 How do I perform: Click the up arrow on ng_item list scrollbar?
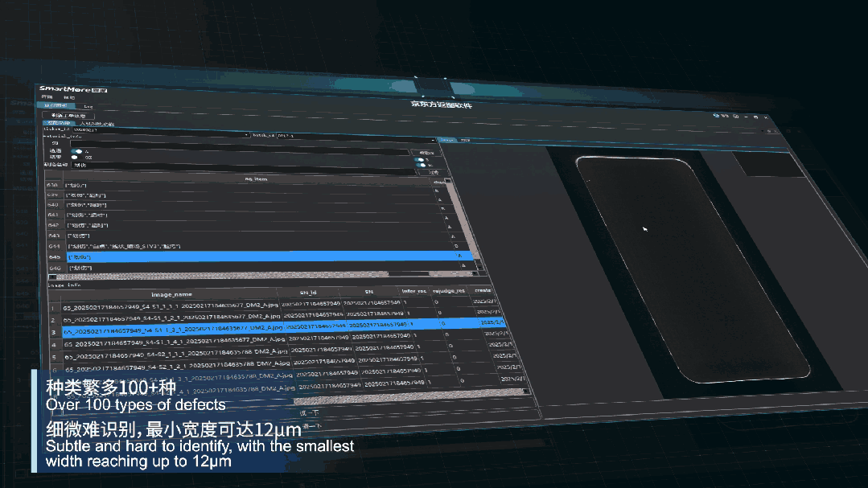tap(448, 181)
